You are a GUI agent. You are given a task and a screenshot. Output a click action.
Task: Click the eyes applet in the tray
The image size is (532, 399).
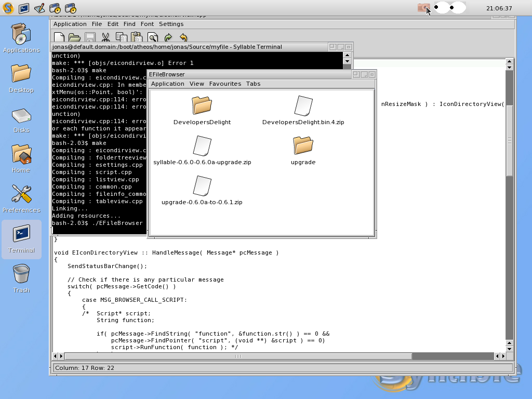click(x=449, y=7)
